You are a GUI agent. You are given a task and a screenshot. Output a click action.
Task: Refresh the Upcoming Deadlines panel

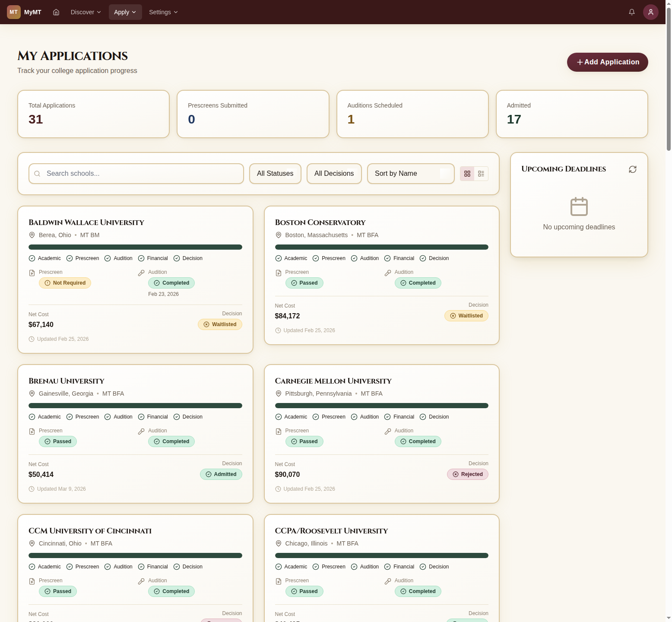point(632,169)
